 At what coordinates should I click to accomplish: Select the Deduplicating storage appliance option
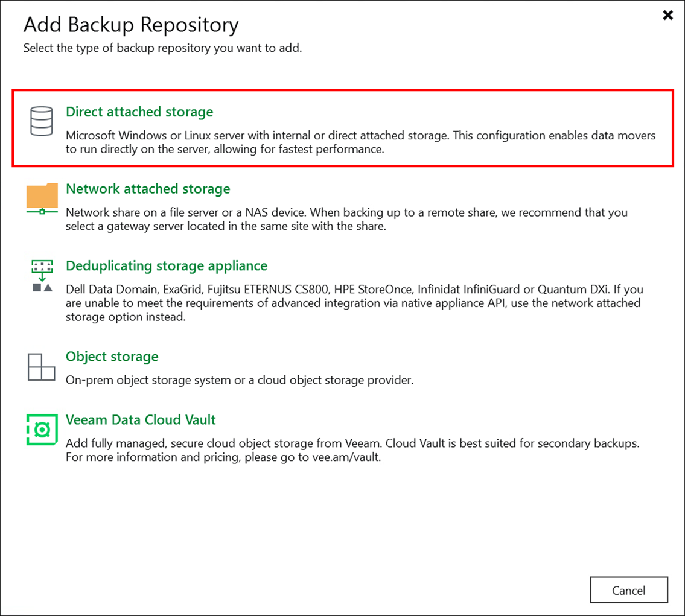click(166, 265)
